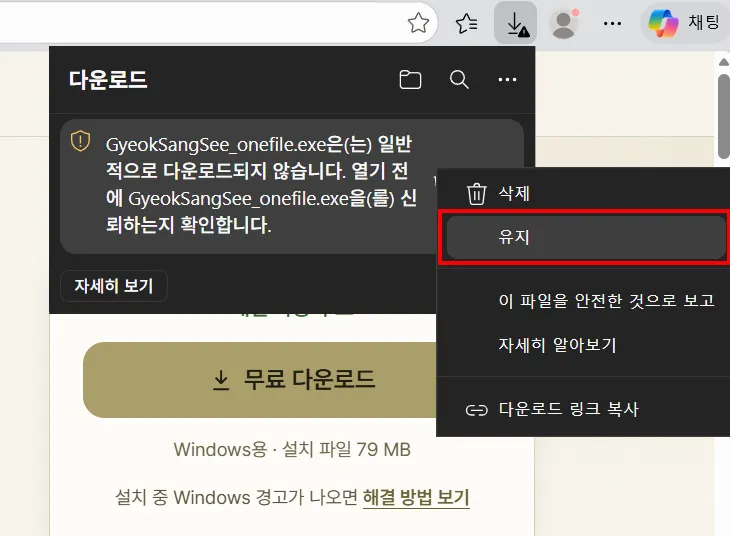The image size is (730, 536).
Task: Open the user profile avatar
Action: point(564,23)
